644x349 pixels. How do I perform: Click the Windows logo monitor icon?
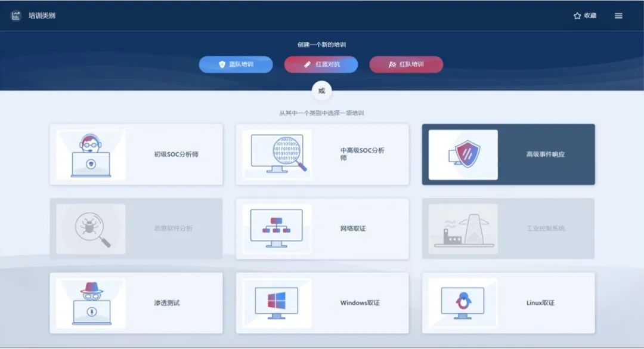pyautogui.click(x=277, y=303)
